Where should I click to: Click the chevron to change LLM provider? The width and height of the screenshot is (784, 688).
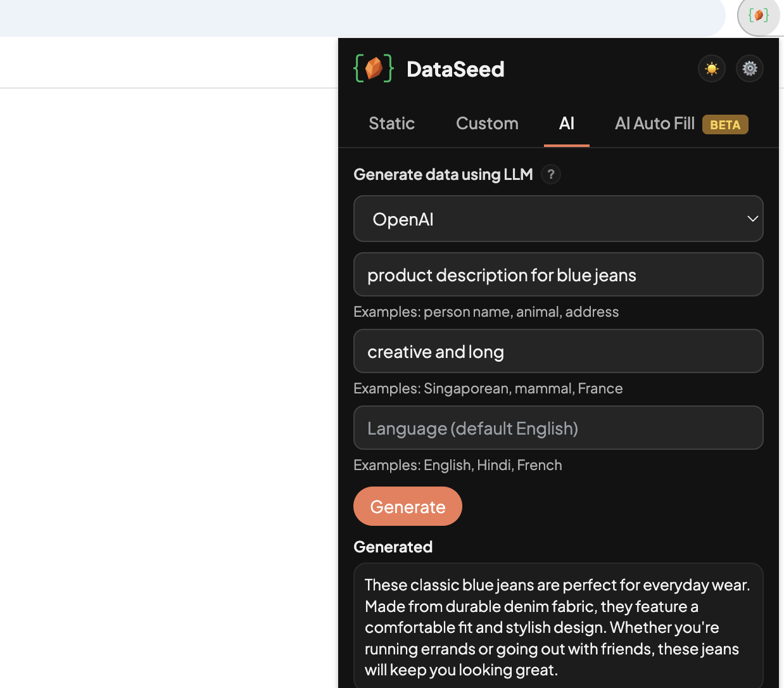[x=753, y=219]
